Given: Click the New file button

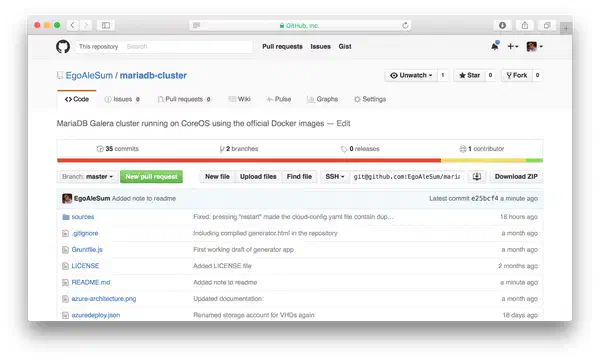Looking at the screenshot, I should pyautogui.click(x=217, y=176).
